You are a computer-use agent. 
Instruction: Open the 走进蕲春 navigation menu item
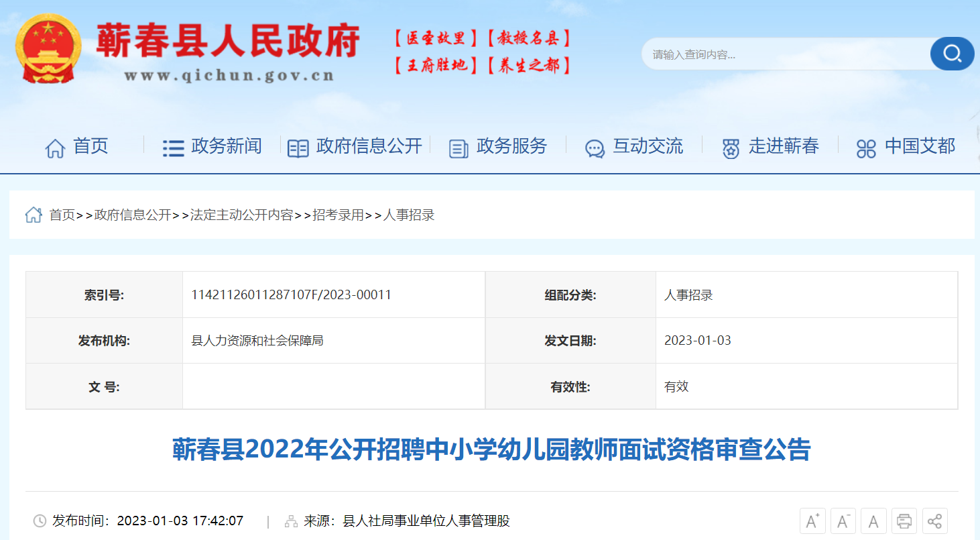point(784,146)
